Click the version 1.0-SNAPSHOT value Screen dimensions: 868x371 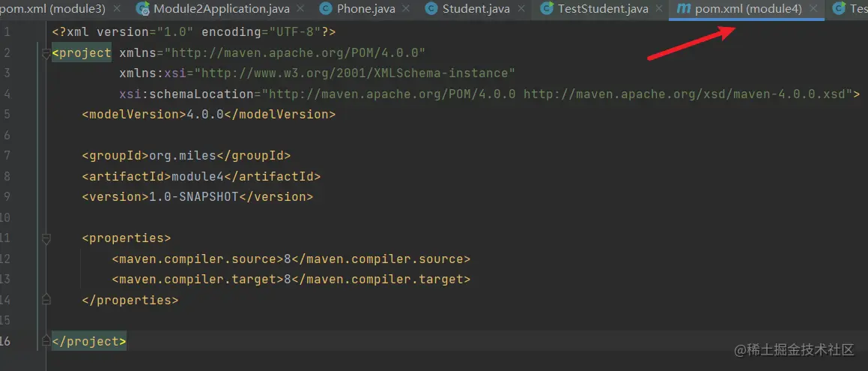193,196
